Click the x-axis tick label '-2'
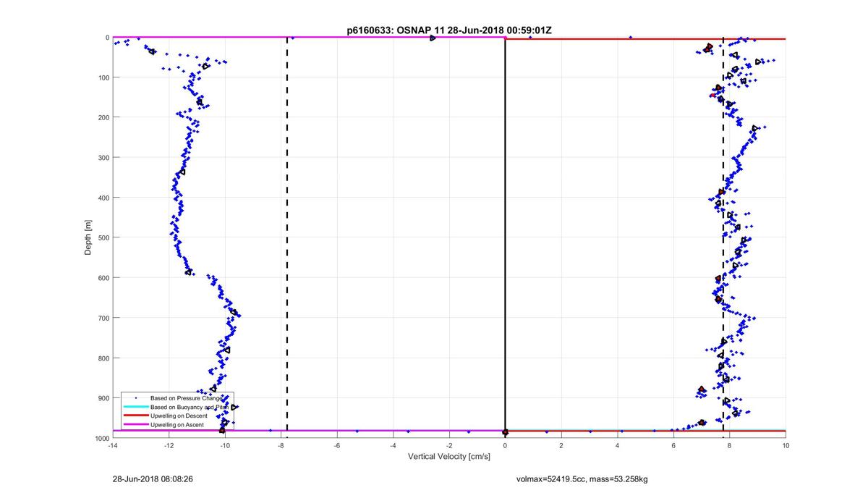Image resolution: width=868 pixels, height=493 pixels. pos(449,445)
